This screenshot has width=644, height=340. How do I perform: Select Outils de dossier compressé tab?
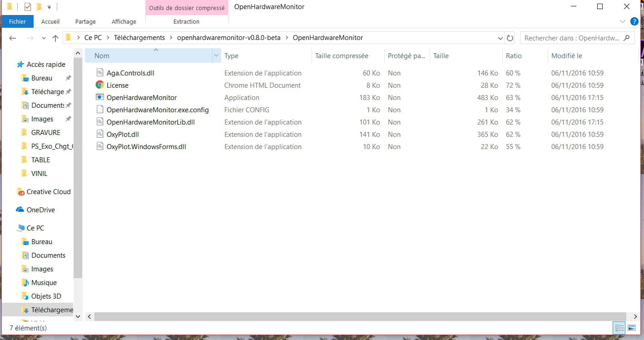tap(187, 8)
